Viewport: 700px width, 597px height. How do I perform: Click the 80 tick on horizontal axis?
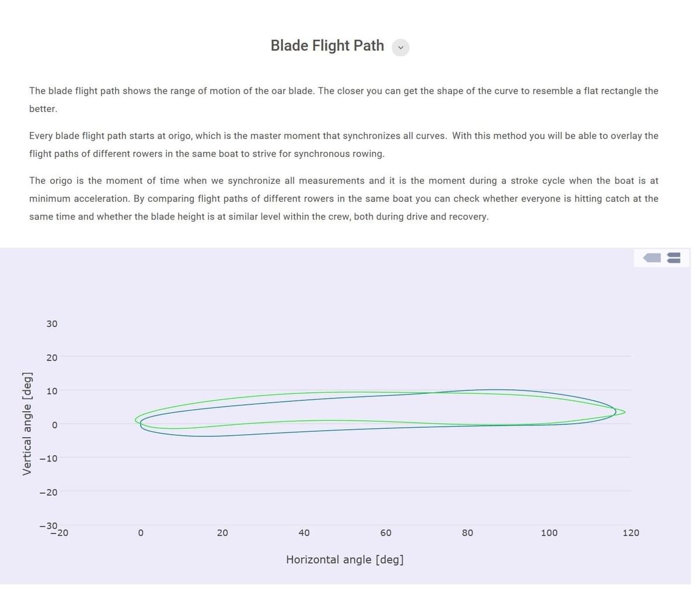(x=467, y=533)
